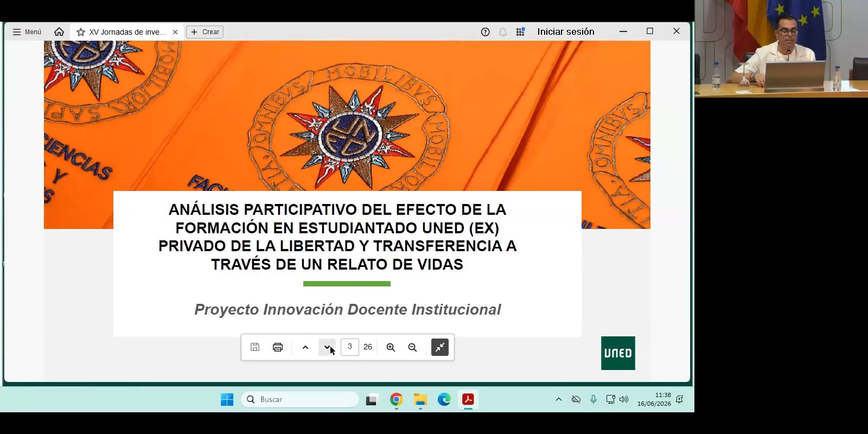Open the Adobe apps grid icon
This screenshot has width=868, height=434.
click(520, 32)
